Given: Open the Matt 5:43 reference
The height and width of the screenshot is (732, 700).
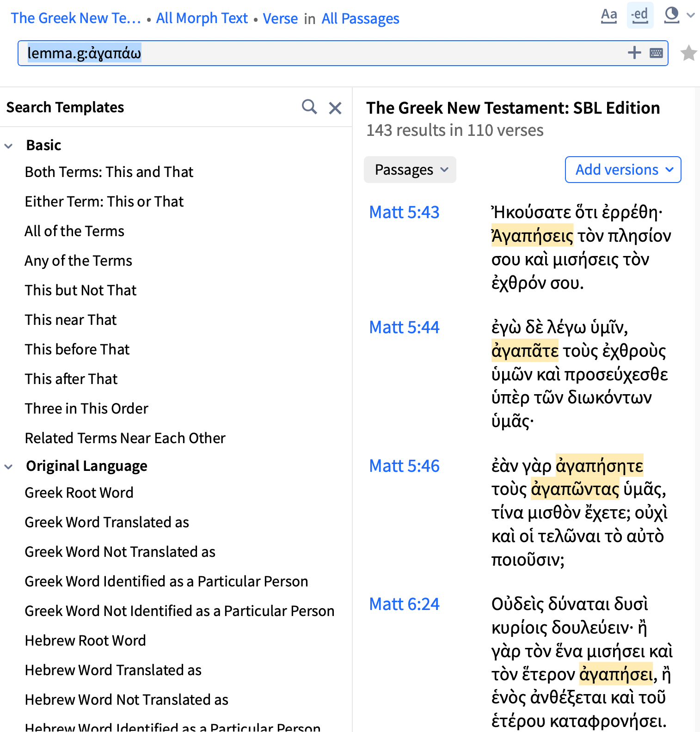Looking at the screenshot, I should click(x=404, y=212).
